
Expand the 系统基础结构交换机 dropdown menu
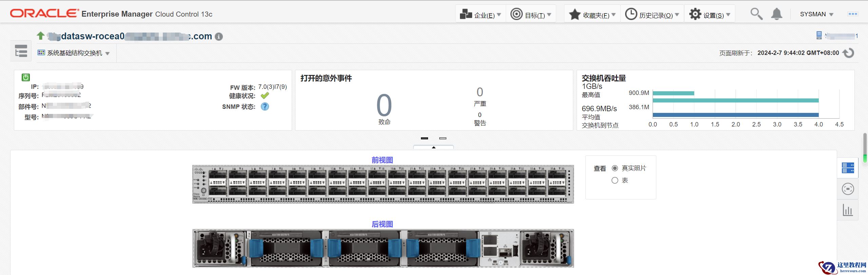(x=74, y=53)
